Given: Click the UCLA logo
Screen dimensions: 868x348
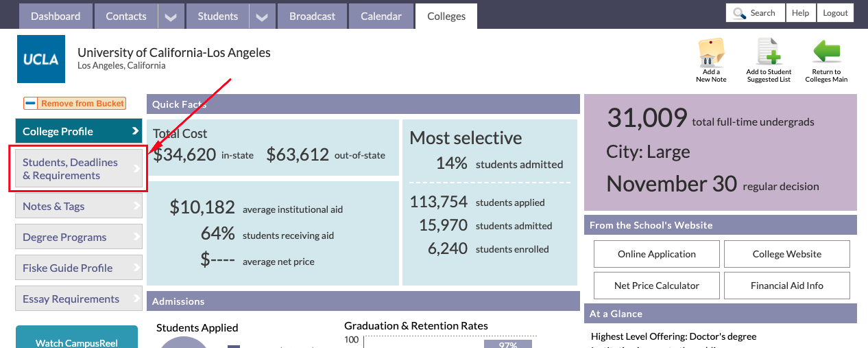Looking at the screenshot, I should [41, 59].
